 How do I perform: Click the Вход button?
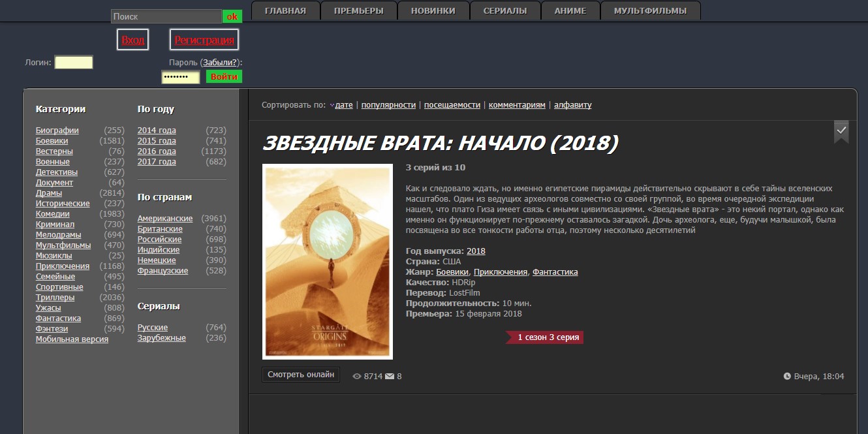[x=133, y=40]
